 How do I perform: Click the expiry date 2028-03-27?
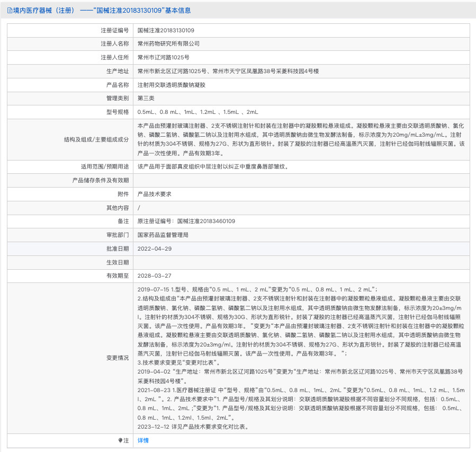(155, 276)
